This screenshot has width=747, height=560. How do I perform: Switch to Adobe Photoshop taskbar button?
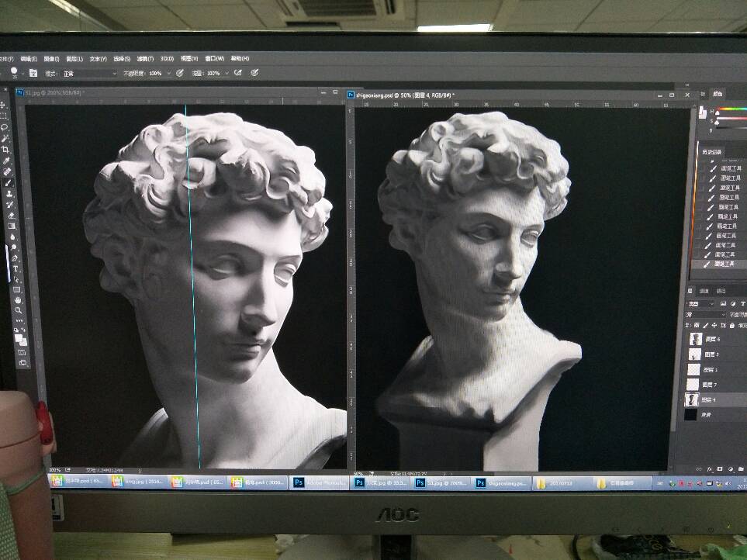[320, 483]
